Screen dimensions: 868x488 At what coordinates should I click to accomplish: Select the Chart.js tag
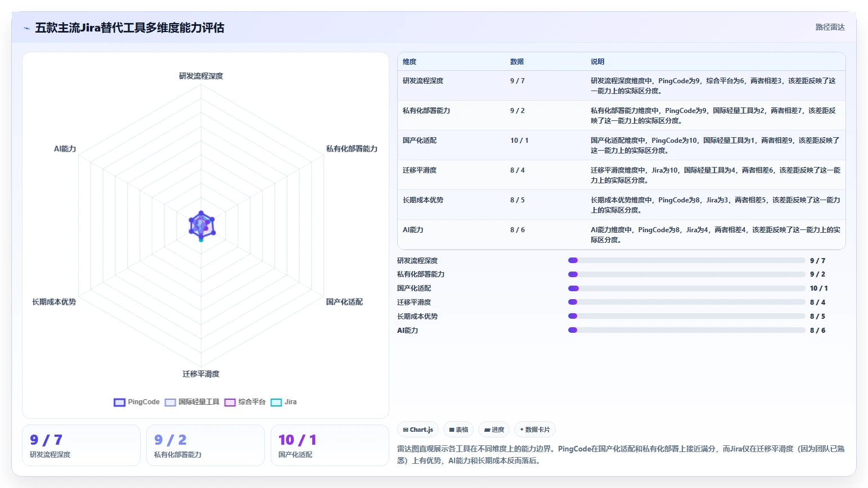tap(418, 430)
